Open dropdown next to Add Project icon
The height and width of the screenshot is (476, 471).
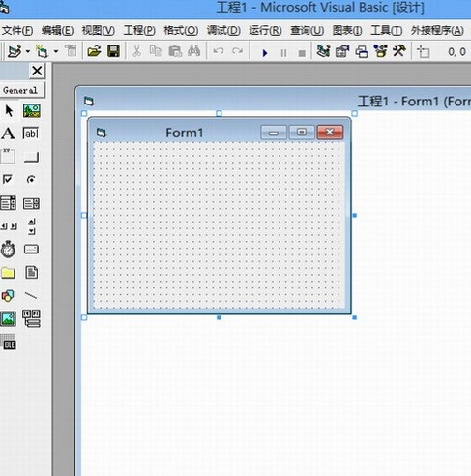pyautogui.click(x=28, y=51)
